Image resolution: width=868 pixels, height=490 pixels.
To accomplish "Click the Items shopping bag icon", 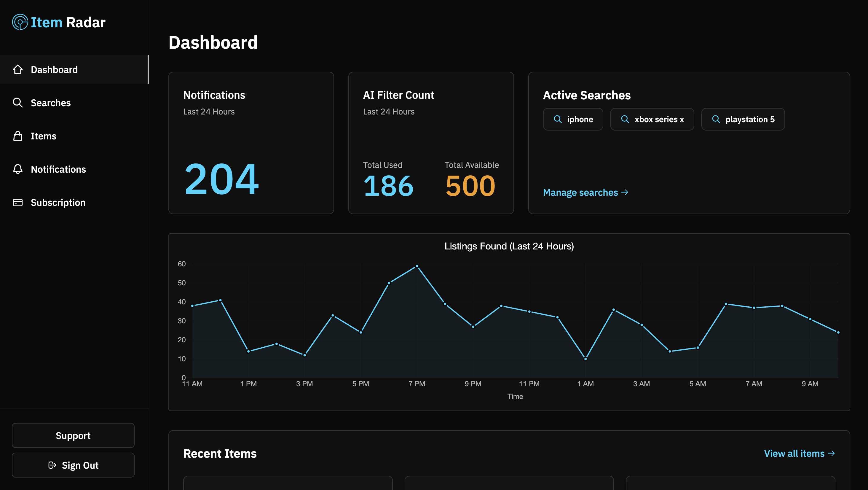I will click(x=17, y=136).
